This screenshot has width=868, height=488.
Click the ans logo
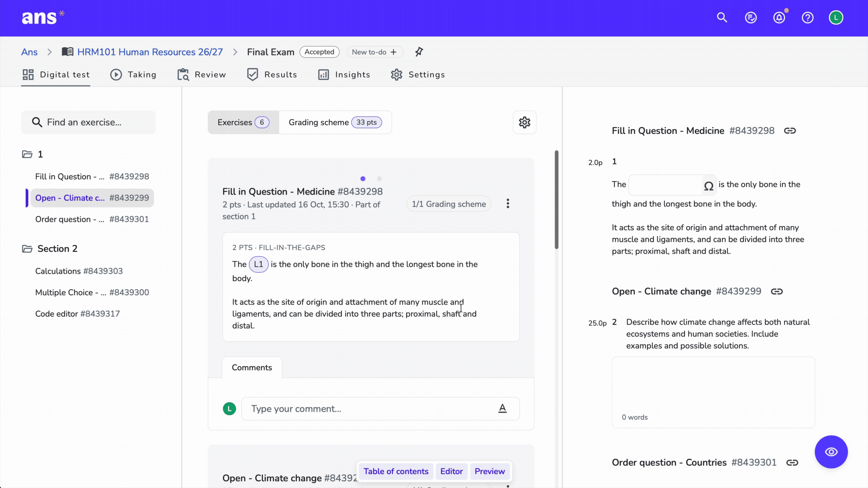click(43, 17)
